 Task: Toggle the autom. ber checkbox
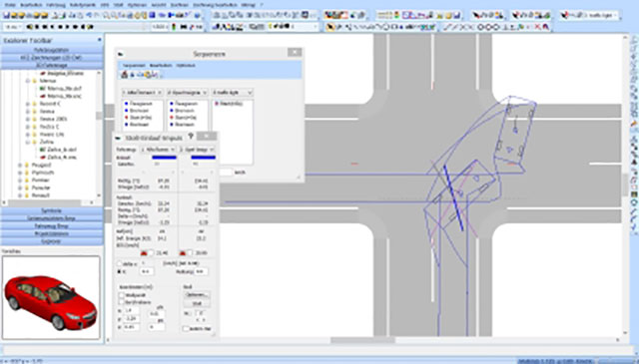click(186, 328)
